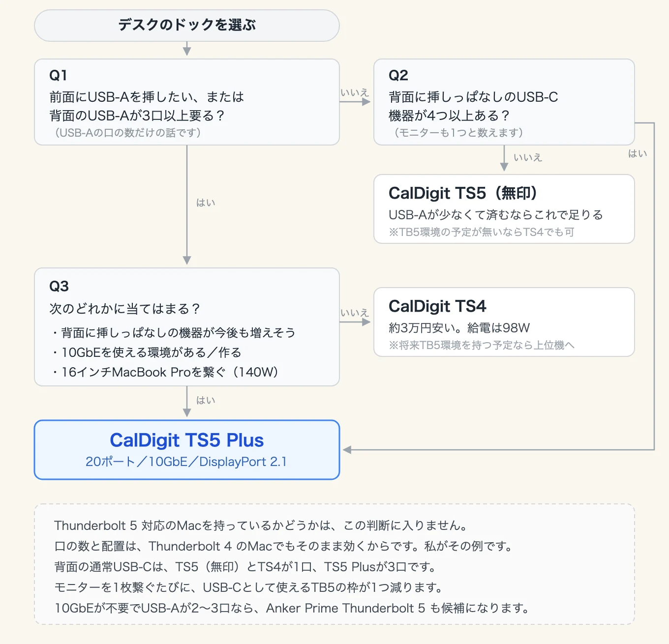The height and width of the screenshot is (644, 669).
Task: Click the text 機器が4つ以上ある？
Action: click(x=450, y=116)
